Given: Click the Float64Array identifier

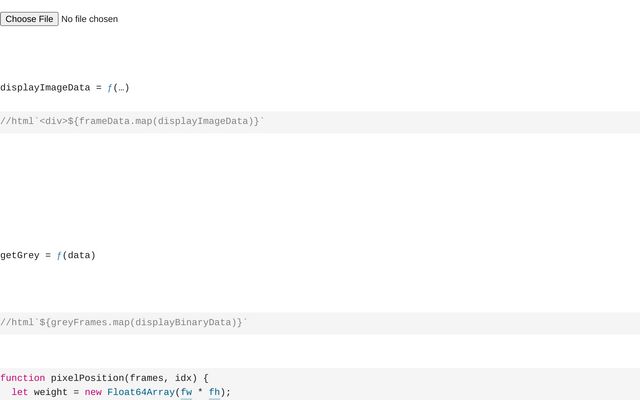Looking at the screenshot, I should pos(141,392).
